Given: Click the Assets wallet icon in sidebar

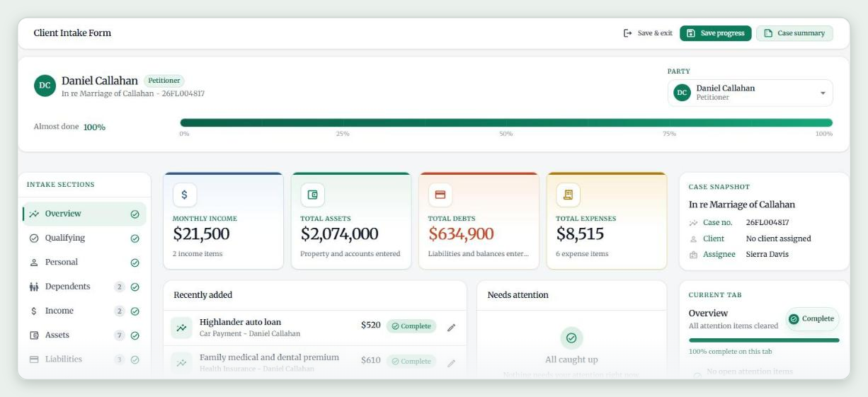Looking at the screenshot, I should (34, 335).
